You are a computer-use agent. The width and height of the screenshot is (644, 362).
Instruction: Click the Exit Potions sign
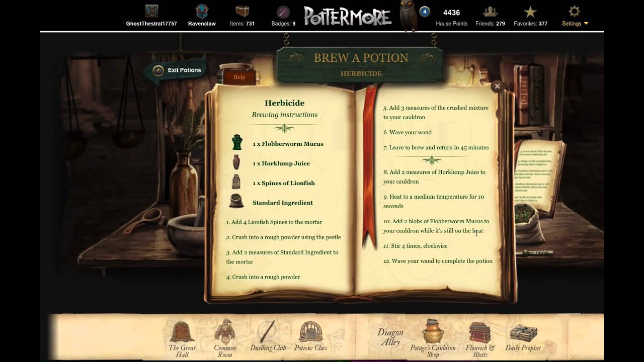pos(177,70)
